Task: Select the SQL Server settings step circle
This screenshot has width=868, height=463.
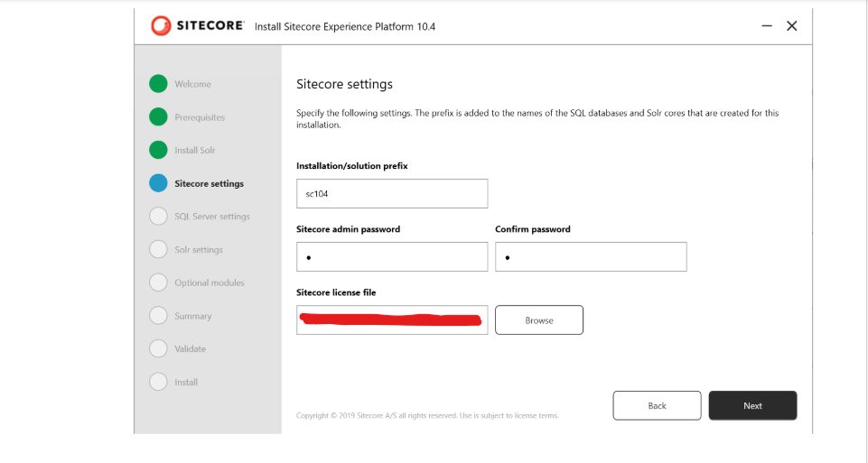Action: [x=158, y=217]
